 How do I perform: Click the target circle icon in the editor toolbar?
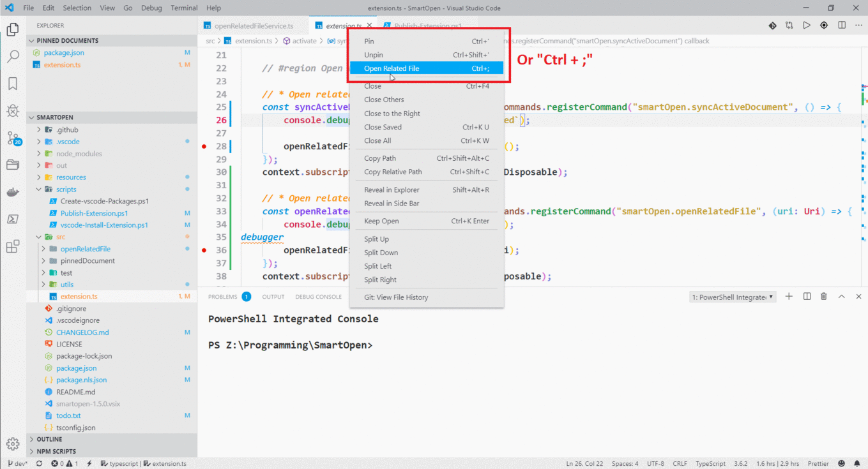point(824,26)
